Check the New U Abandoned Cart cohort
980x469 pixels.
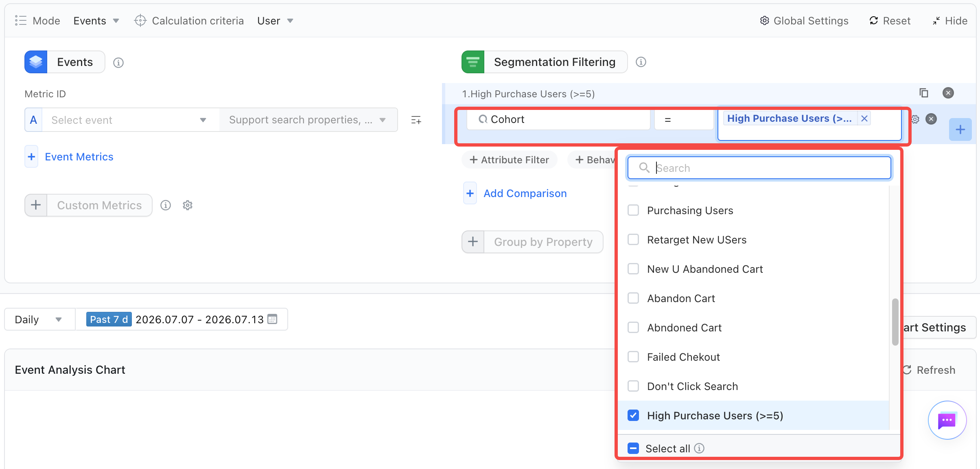point(633,269)
